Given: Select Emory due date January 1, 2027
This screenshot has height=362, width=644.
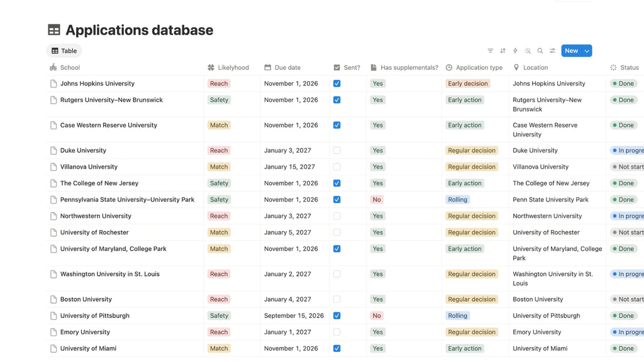Looking at the screenshot, I should point(287,332).
